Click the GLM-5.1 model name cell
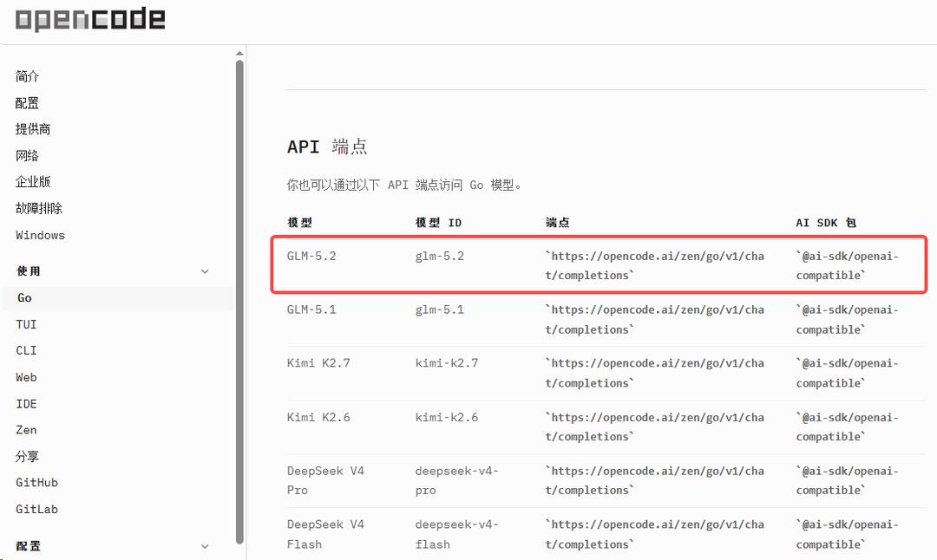This screenshot has height=560, width=937. 311,309
